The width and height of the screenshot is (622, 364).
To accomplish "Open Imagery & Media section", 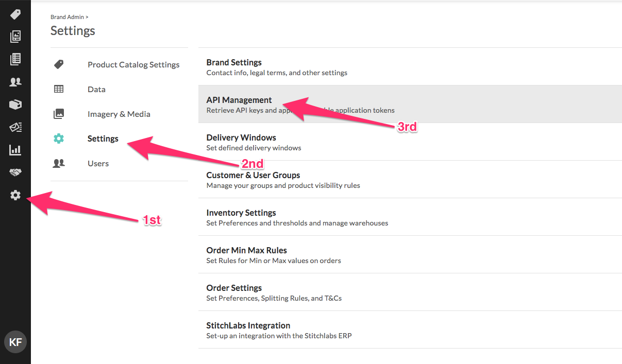I will tap(119, 114).
